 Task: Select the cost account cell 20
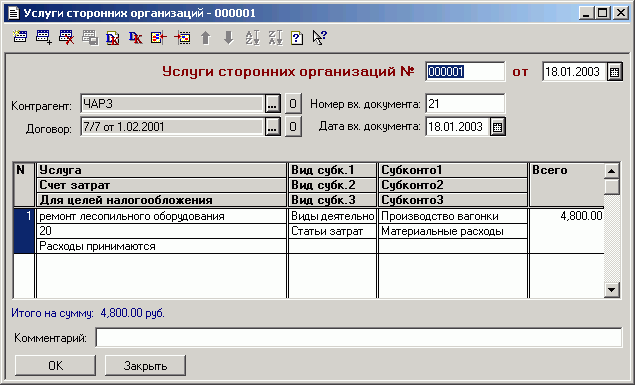(x=161, y=231)
